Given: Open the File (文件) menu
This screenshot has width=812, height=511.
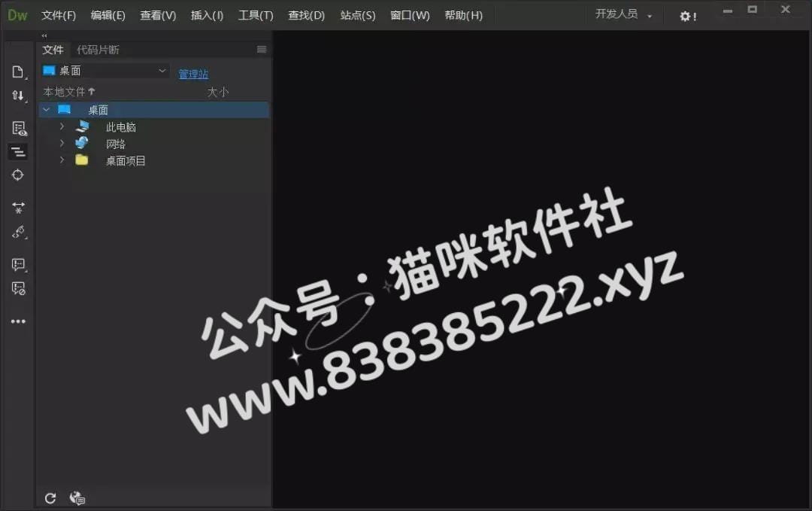Looking at the screenshot, I should pos(59,16).
